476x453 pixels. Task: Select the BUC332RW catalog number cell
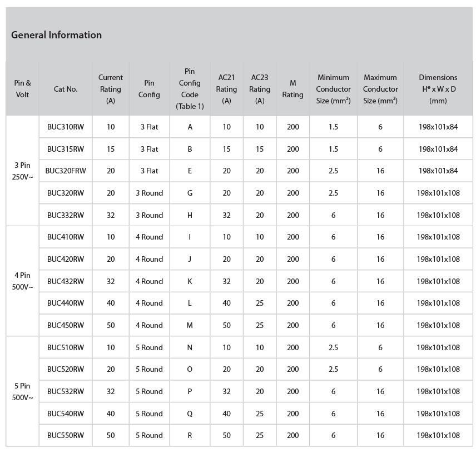pyautogui.click(x=66, y=215)
